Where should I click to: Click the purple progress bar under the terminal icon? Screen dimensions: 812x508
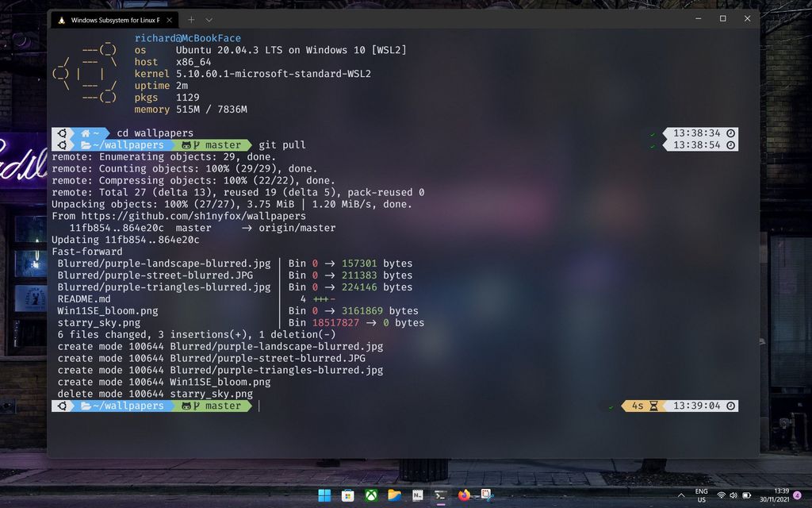coord(440,503)
